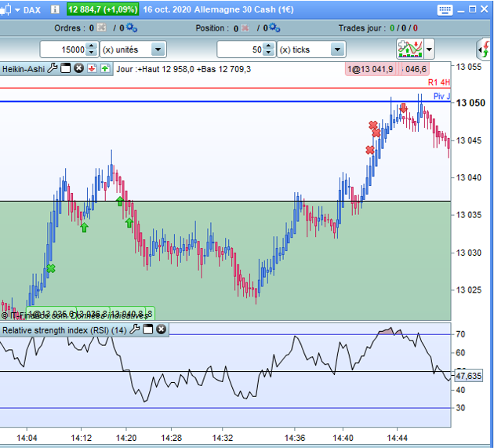
Task: Click the green up arrow marker near 13 037
Action: [120, 201]
